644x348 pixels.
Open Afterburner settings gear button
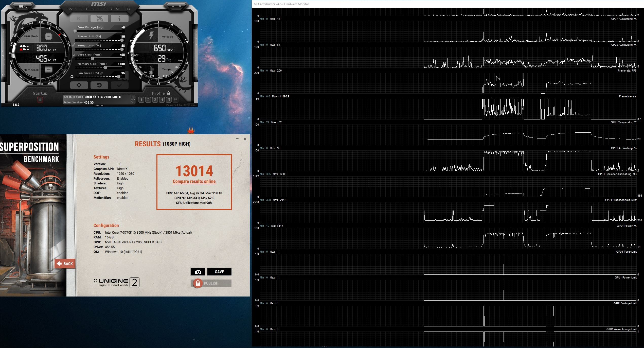[79, 85]
